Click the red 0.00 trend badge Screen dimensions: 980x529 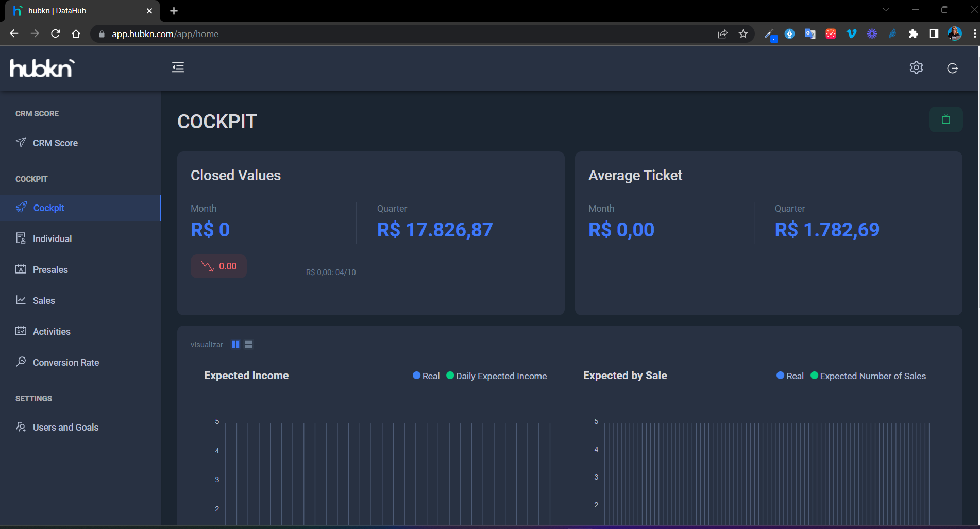[218, 266]
